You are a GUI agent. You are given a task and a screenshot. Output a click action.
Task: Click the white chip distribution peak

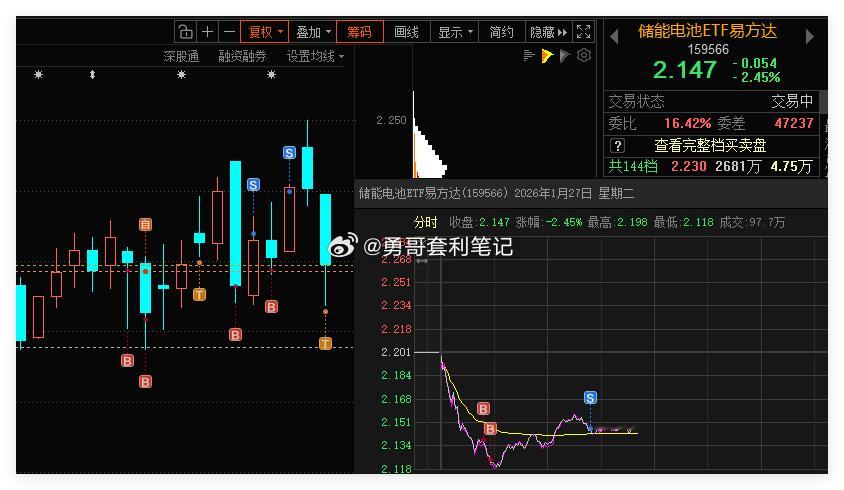429,151
